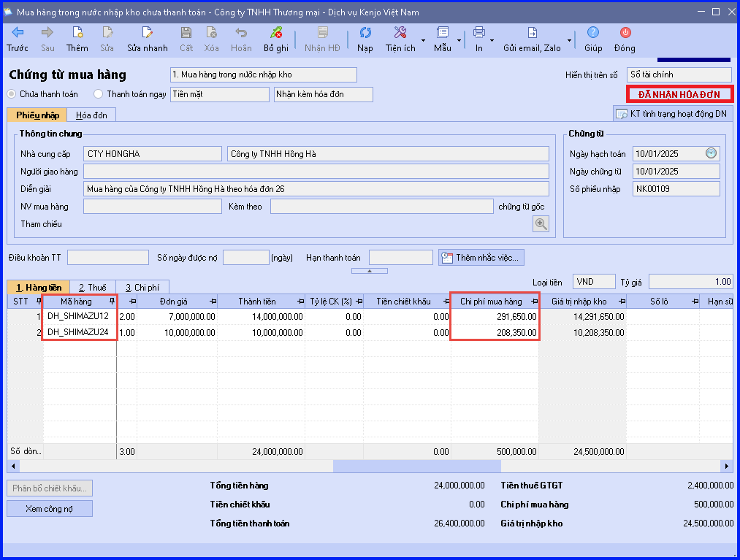
Task: Click the magnifier icon beside Tham chiếu
Action: pyautogui.click(x=541, y=223)
